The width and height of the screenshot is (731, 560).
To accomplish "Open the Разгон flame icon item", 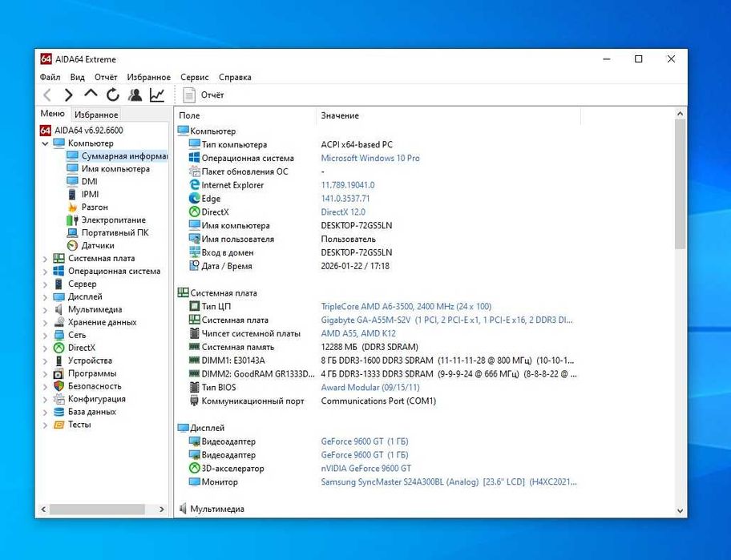I will (x=72, y=207).
